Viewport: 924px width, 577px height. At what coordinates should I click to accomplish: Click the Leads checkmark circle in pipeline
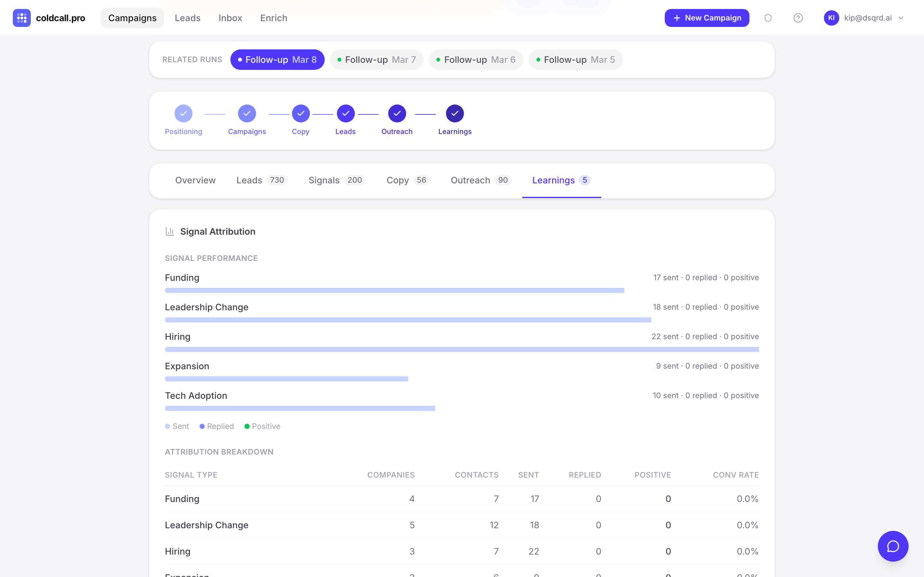click(x=345, y=113)
